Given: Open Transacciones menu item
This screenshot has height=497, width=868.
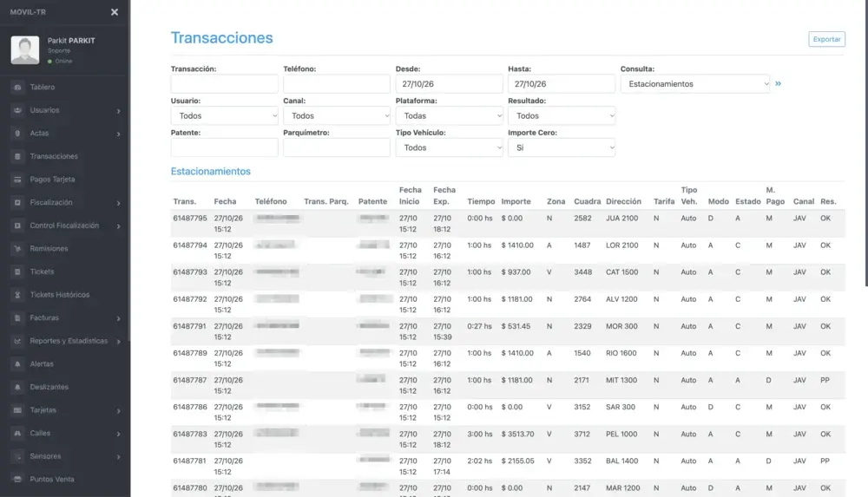Looking at the screenshot, I should pyautogui.click(x=54, y=157).
